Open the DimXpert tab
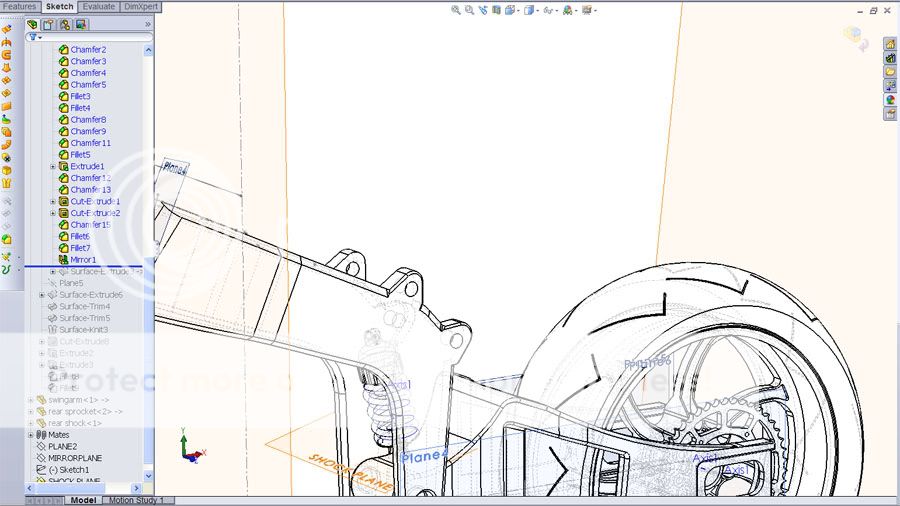Screen dimensions: 900x506 click(141, 6)
